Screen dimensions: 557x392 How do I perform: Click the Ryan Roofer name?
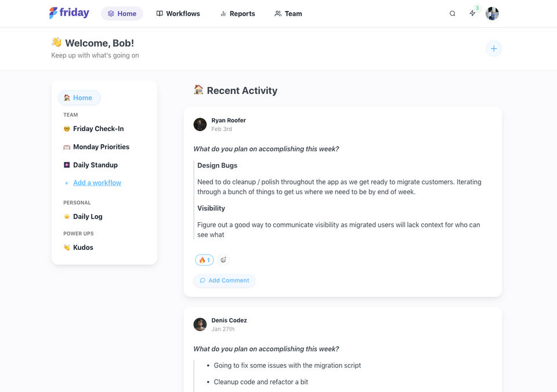[x=229, y=121]
